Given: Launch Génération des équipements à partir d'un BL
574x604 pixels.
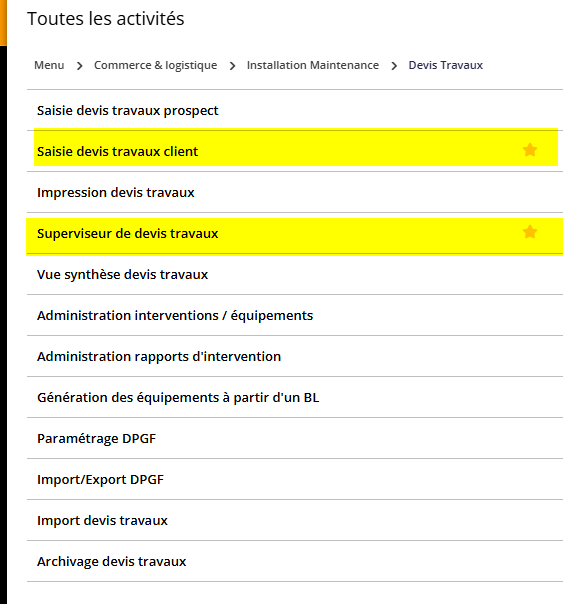Looking at the screenshot, I should click(x=295, y=398).
